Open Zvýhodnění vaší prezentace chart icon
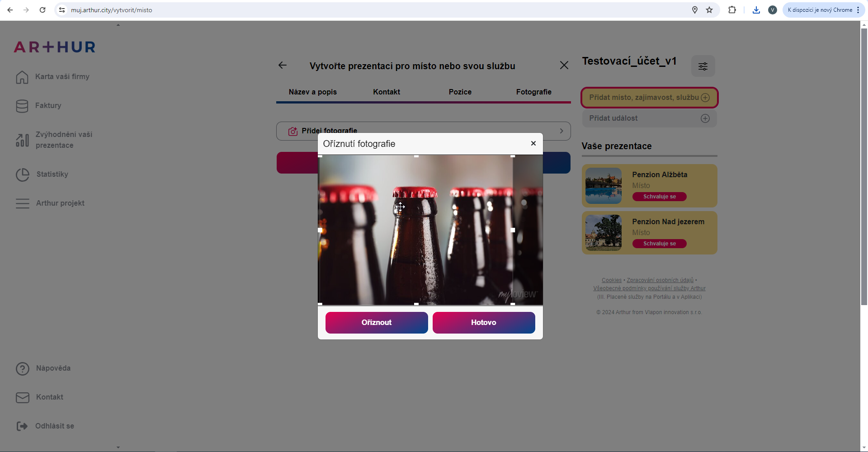This screenshot has height=452, width=868. point(22,140)
